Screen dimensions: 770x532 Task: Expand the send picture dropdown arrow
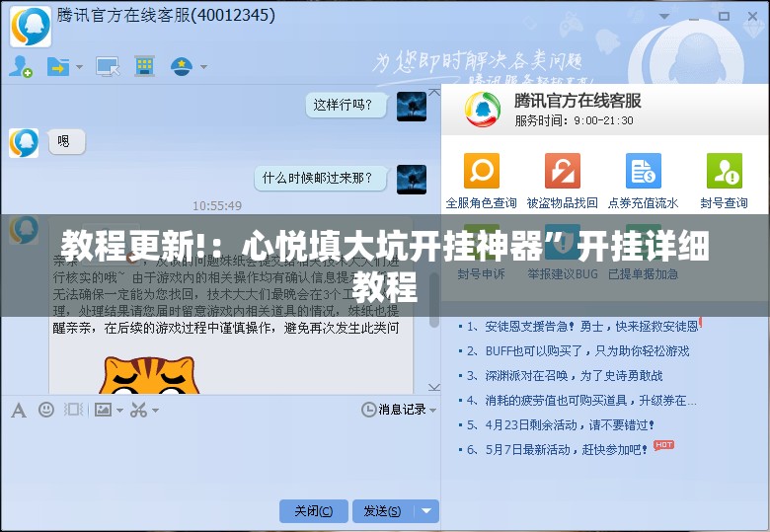click(119, 410)
